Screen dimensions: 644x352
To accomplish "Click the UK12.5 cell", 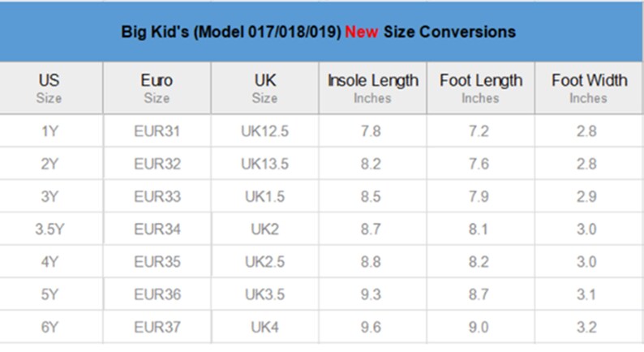I will click(x=265, y=131).
